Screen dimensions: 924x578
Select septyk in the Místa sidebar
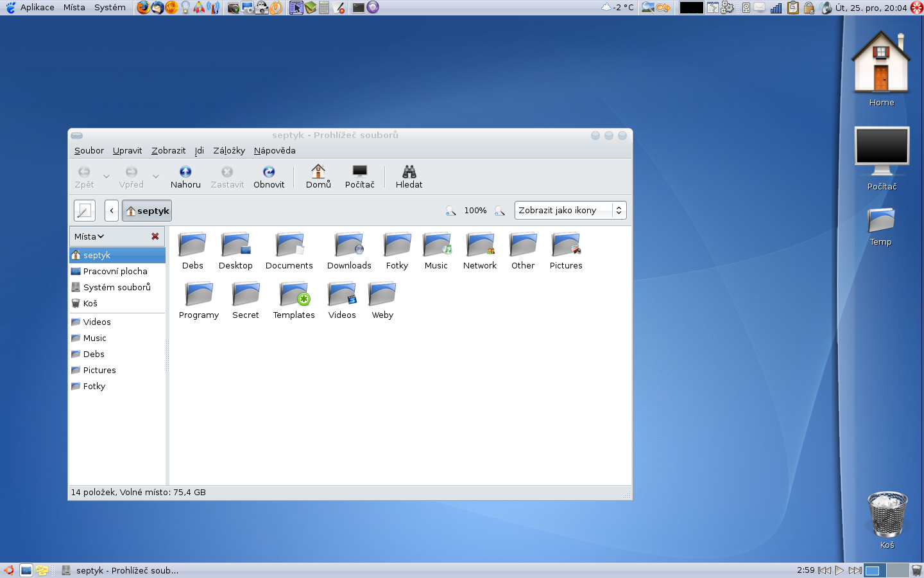coord(117,255)
